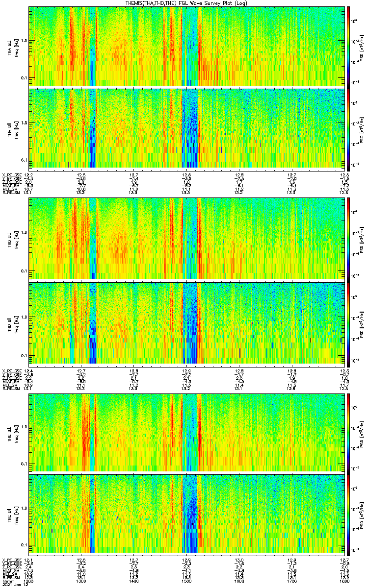The width and height of the screenshot is (368, 588).
Task: Select the THE B-parallel colorbar
Action: [348, 514]
